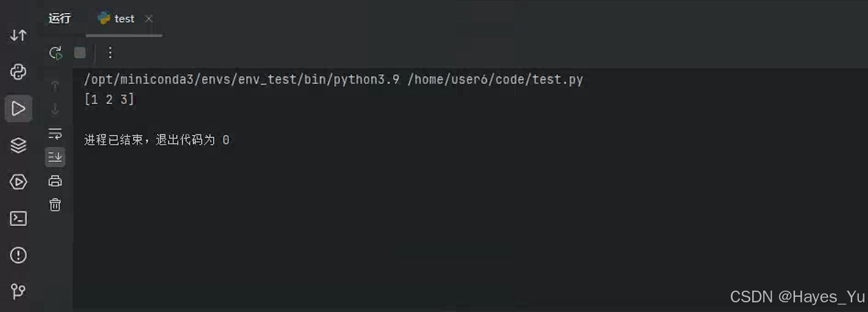
Task: Clear all console output with trash icon
Action: (55, 205)
